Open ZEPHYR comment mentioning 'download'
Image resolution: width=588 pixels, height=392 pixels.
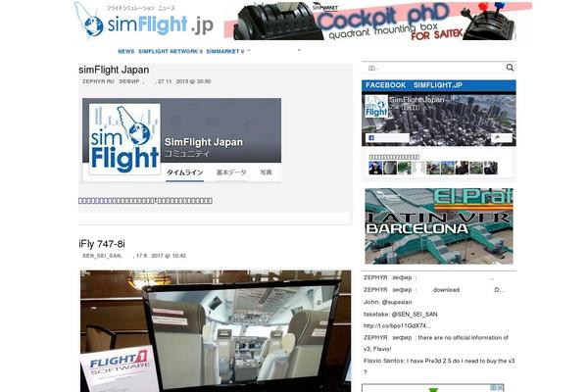point(434,290)
